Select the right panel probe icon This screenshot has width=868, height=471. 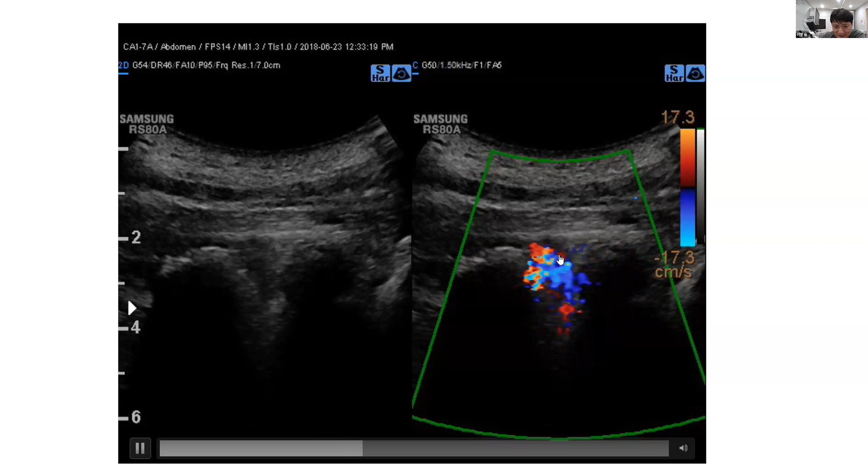(x=695, y=73)
